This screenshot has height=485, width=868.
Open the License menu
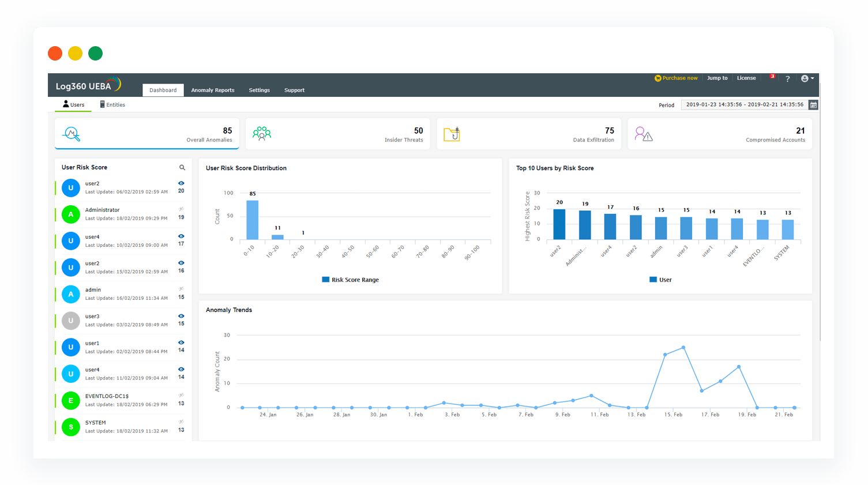point(746,78)
